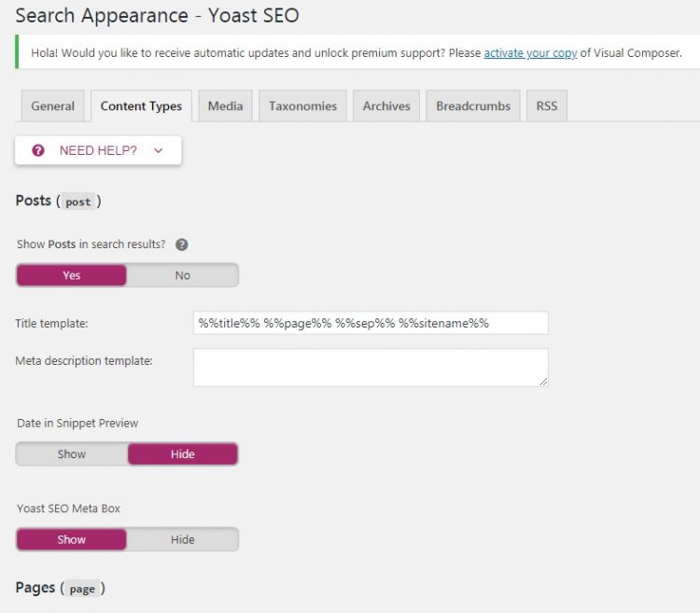Select the Content Types tab
The width and height of the screenshot is (700, 613).
click(x=141, y=105)
